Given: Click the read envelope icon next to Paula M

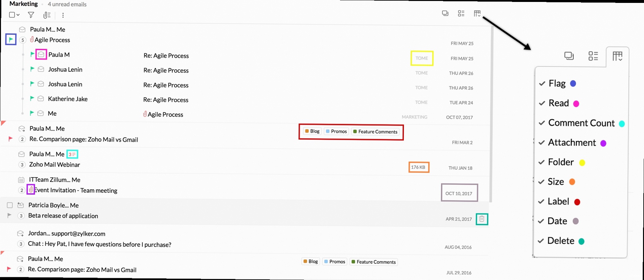Looking at the screenshot, I should [x=41, y=55].
